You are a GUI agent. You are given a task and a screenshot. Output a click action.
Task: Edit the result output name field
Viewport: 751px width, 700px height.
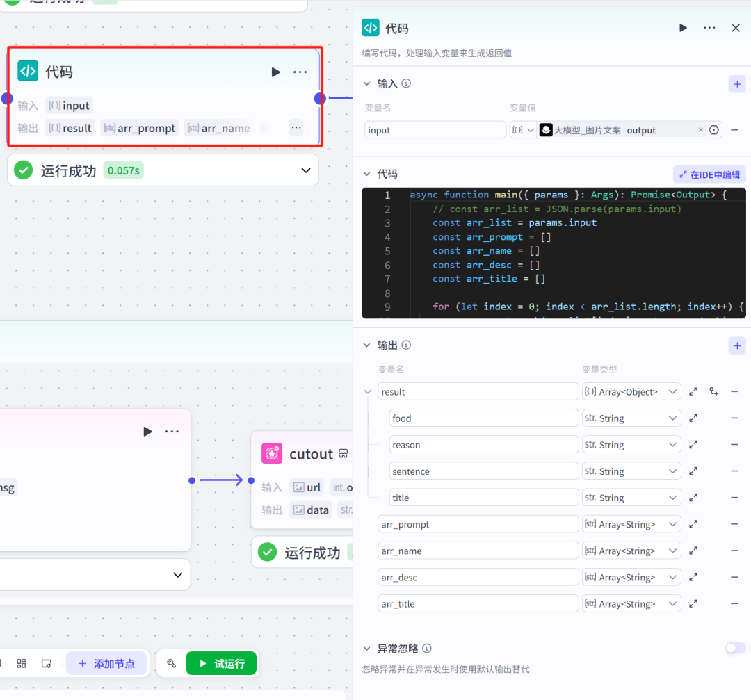pyautogui.click(x=478, y=391)
